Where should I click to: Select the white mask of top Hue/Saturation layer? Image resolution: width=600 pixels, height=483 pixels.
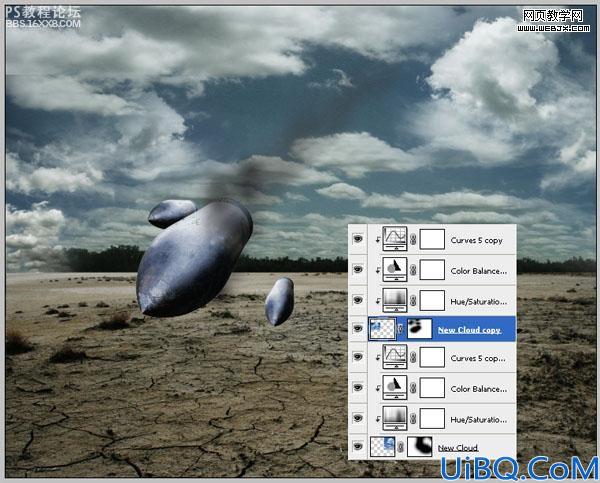click(x=432, y=301)
